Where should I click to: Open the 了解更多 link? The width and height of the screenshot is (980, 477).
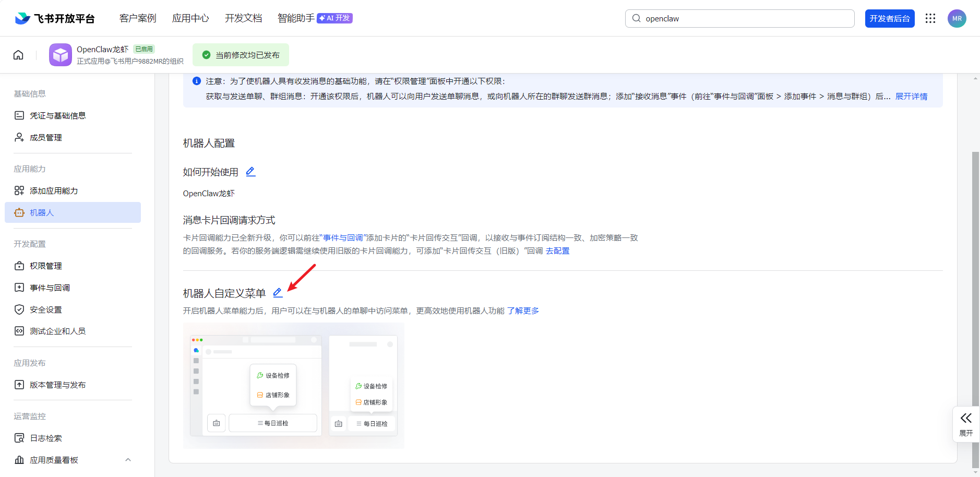tap(523, 311)
